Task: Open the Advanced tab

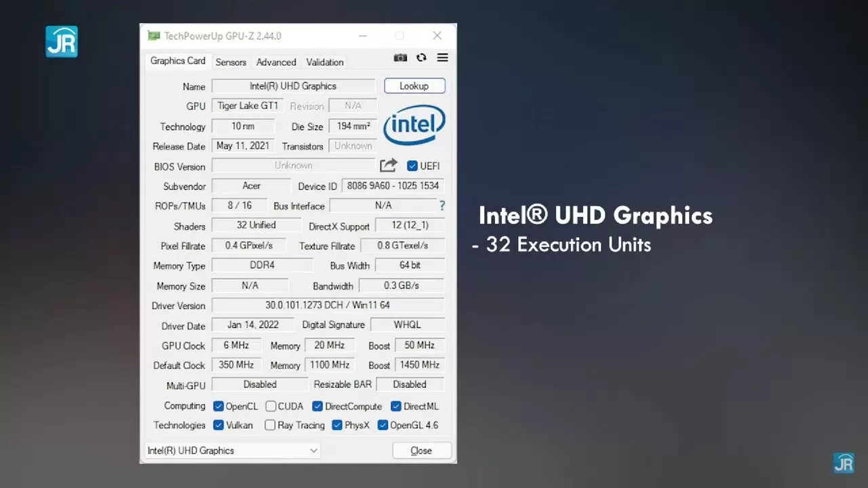Action: pyautogui.click(x=276, y=62)
